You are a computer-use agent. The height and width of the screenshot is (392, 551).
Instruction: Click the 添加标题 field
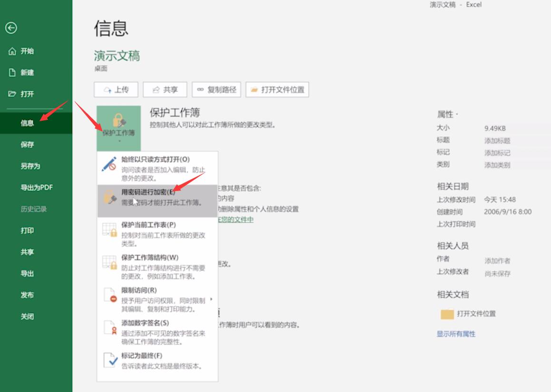pyautogui.click(x=497, y=141)
